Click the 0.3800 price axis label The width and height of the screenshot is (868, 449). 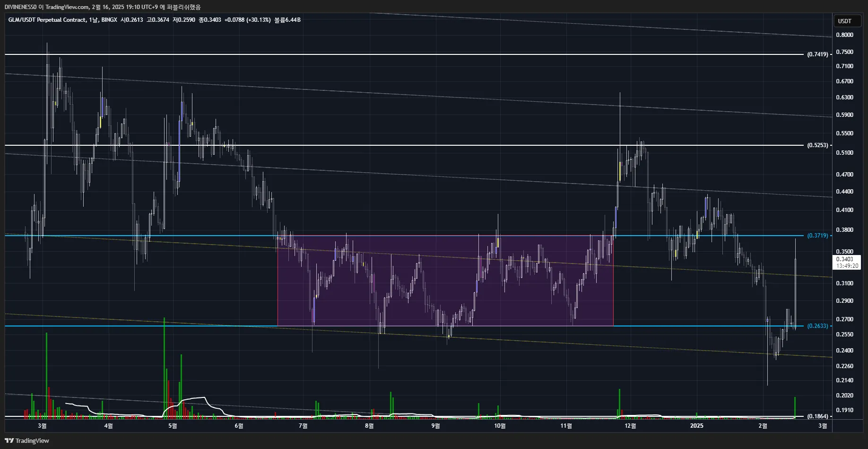(845, 230)
